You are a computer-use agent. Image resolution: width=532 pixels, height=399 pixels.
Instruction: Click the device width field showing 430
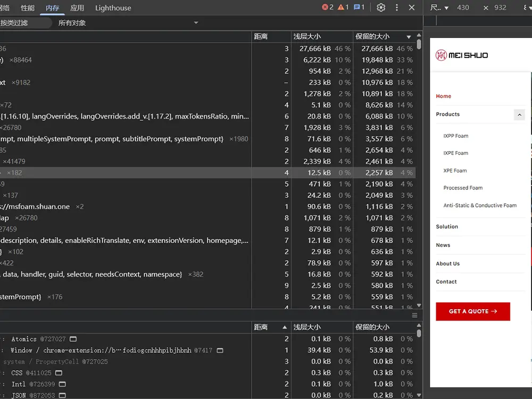(463, 7)
